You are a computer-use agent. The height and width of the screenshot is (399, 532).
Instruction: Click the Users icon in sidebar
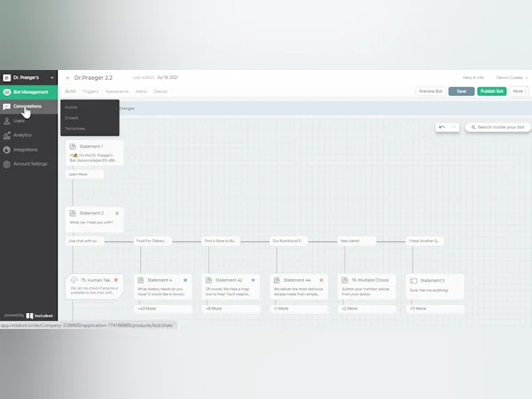pos(7,121)
